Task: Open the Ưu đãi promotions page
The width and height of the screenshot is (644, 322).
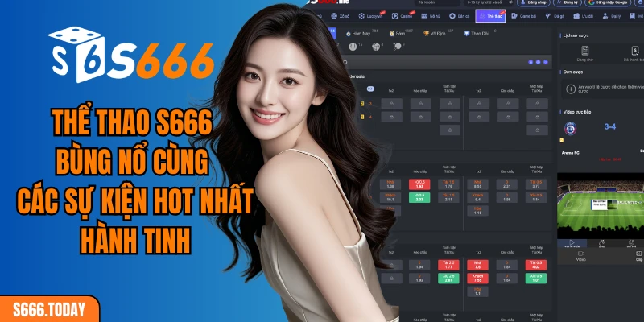Action: pos(584,16)
